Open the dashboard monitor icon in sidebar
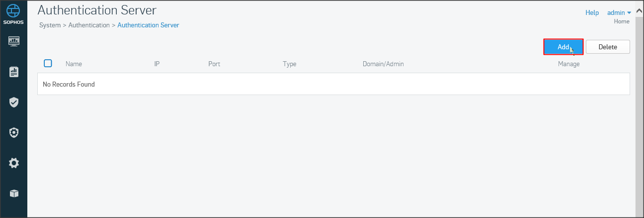This screenshot has height=218, width=644. pyautogui.click(x=14, y=41)
